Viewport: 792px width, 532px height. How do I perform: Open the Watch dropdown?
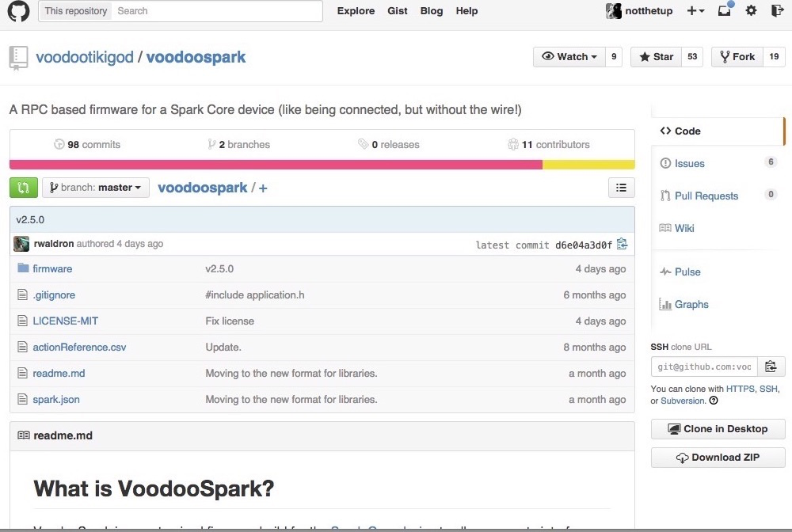point(569,56)
